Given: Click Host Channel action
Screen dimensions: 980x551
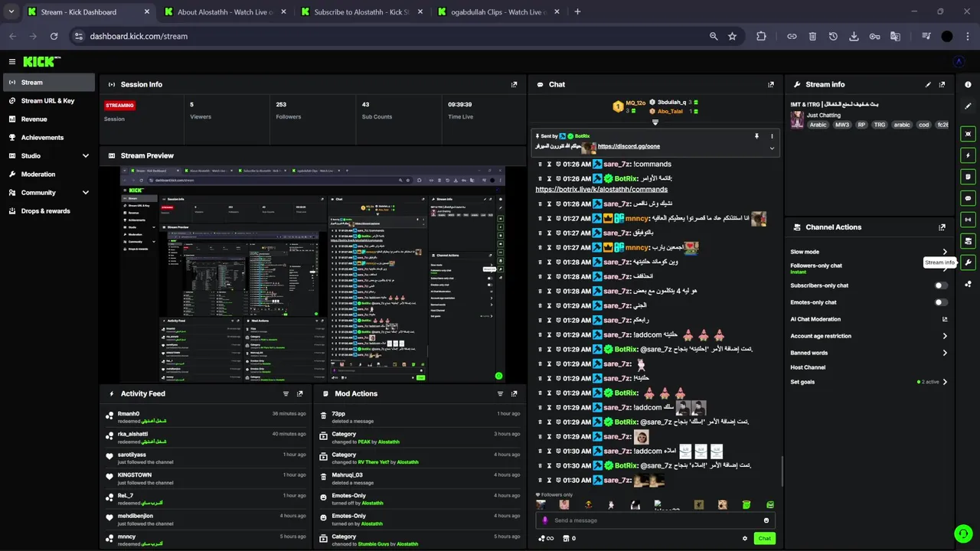Looking at the screenshot, I should point(808,367).
